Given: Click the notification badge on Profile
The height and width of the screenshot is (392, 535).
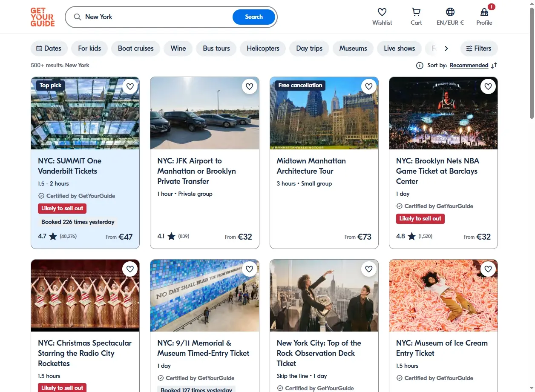Looking at the screenshot, I should point(492,7).
